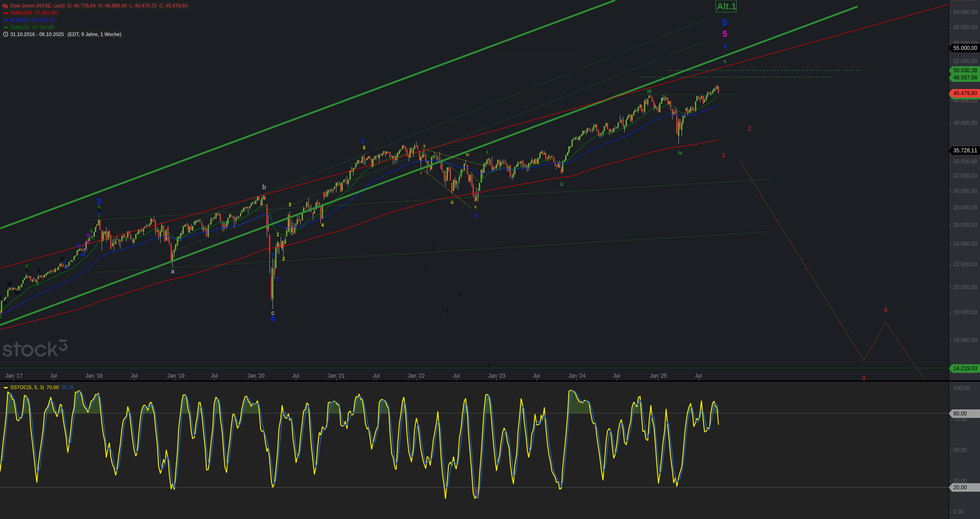980x519 pixels.
Task: Click the black 55.000,00 price level tag
Action: point(965,48)
